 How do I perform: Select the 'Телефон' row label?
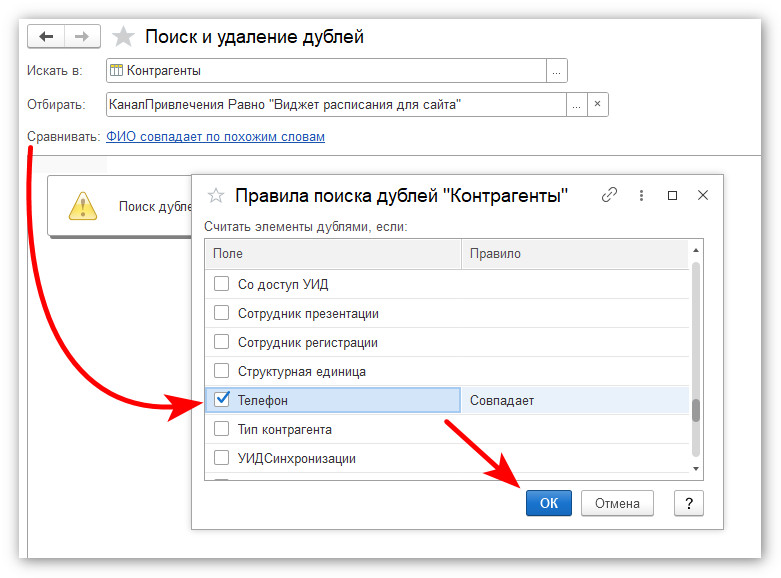[x=262, y=400]
